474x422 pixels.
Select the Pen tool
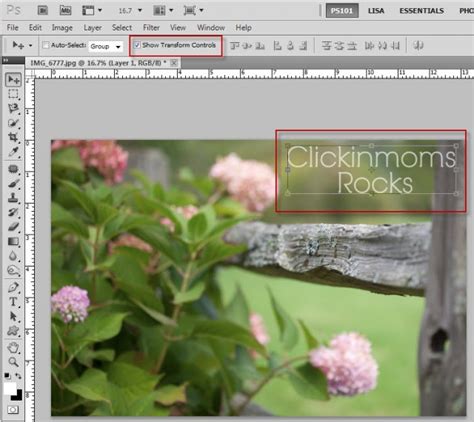pos(13,287)
